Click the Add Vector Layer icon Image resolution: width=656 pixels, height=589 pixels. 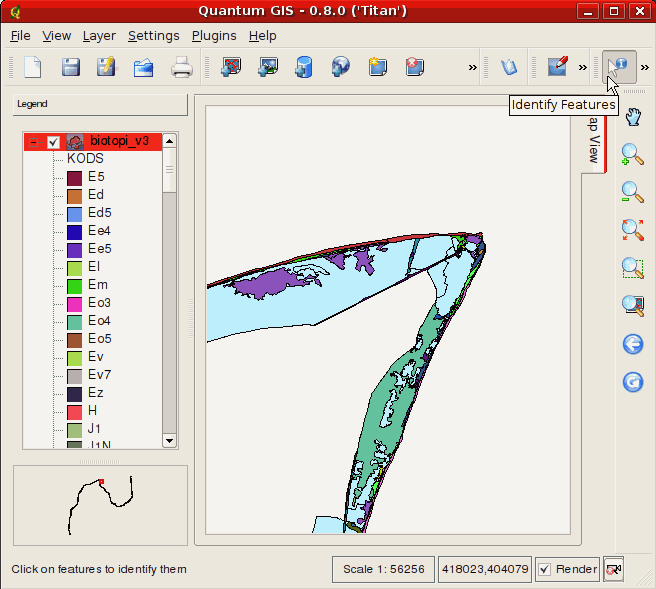point(231,67)
